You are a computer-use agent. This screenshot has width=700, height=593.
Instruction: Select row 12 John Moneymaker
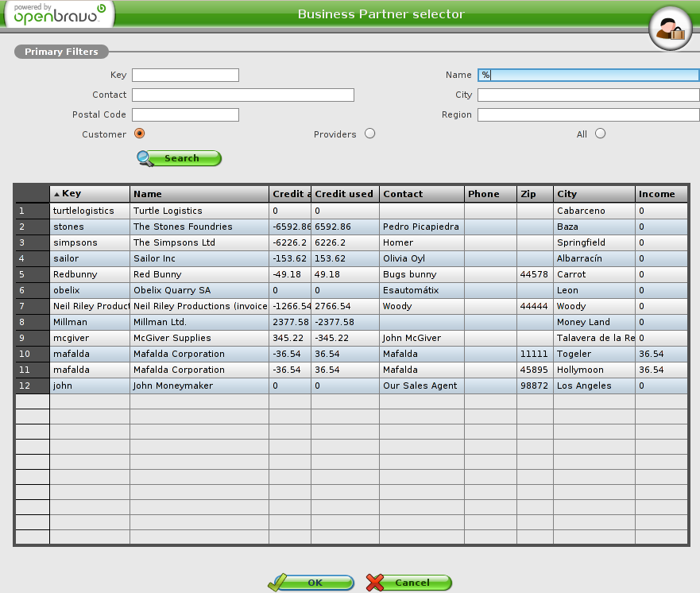click(199, 386)
